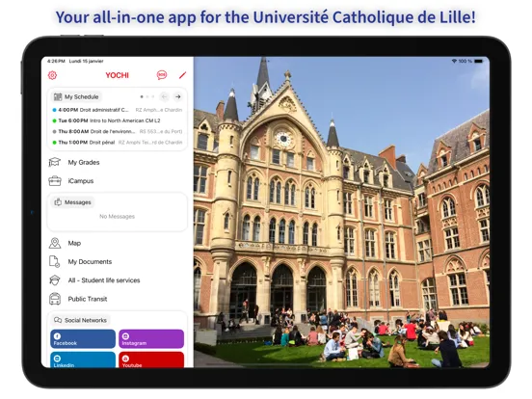Click the Student life services icon
532x399 pixels.
pos(55,280)
